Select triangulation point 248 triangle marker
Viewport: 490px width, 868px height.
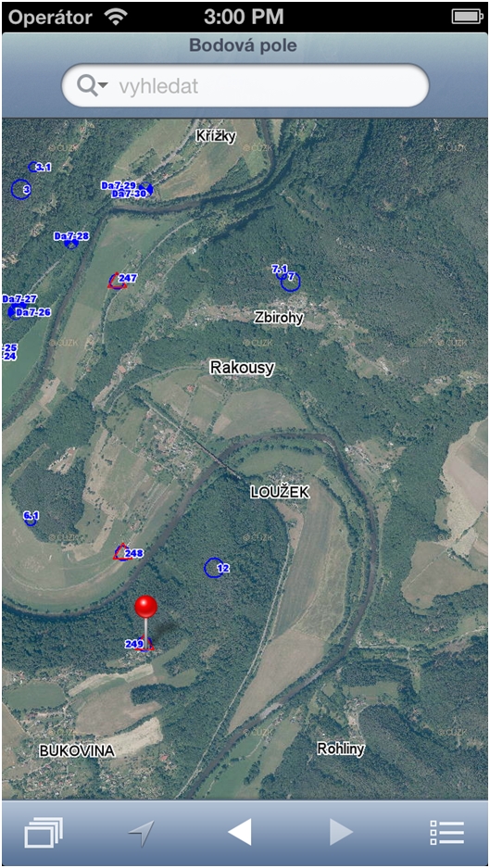pos(122,552)
